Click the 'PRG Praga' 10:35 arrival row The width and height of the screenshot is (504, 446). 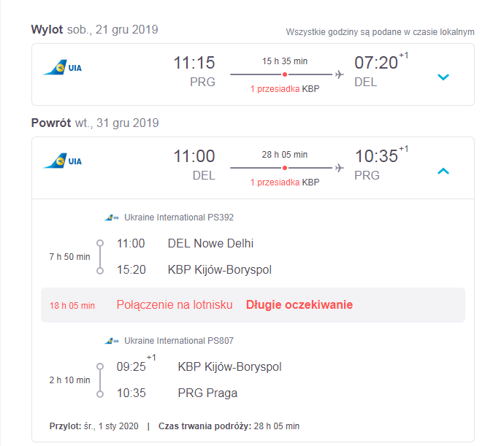point(177,393)
